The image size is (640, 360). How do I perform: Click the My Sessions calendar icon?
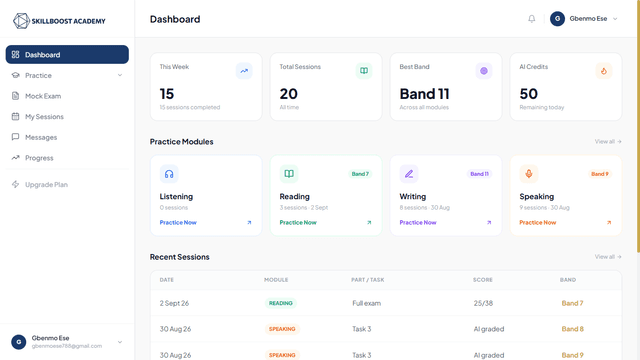[x=16, y=116]
